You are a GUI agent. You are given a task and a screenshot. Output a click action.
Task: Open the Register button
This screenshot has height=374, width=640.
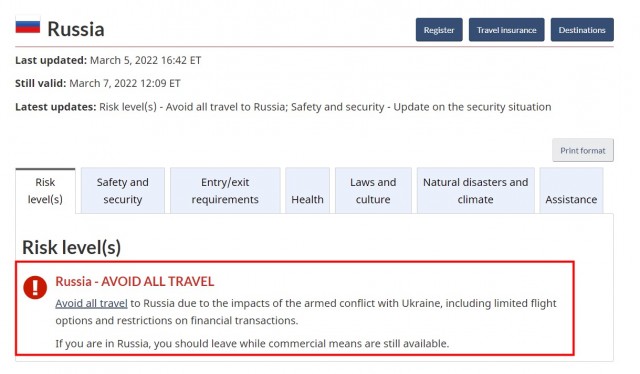[439, 30]
